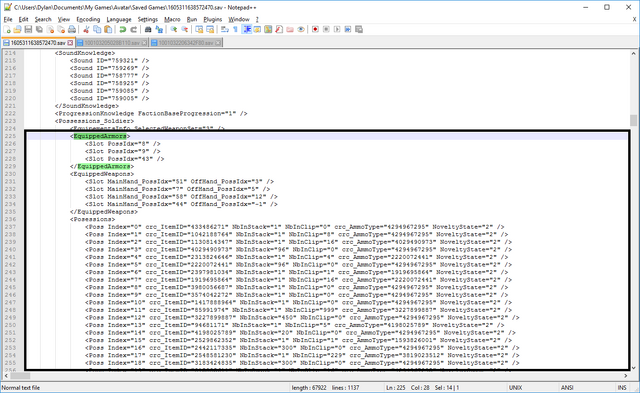Image resolution: width=640 pixels, height=393 pixels.
Task: Open the Settings menu
Action: 147,19
